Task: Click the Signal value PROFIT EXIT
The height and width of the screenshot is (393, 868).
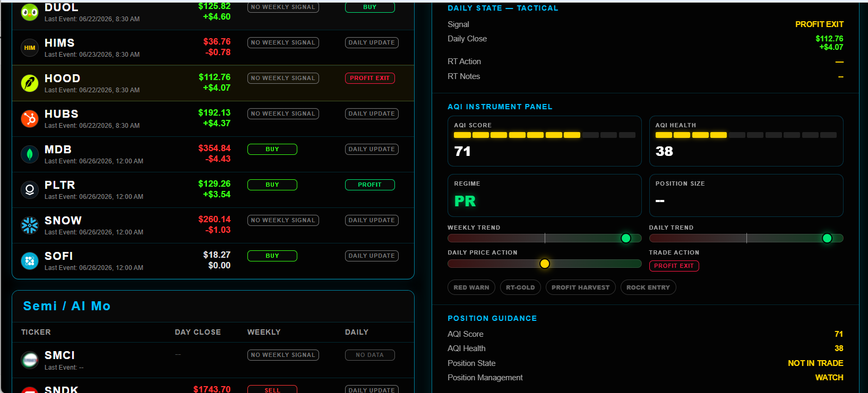Action: click(819, 24)
